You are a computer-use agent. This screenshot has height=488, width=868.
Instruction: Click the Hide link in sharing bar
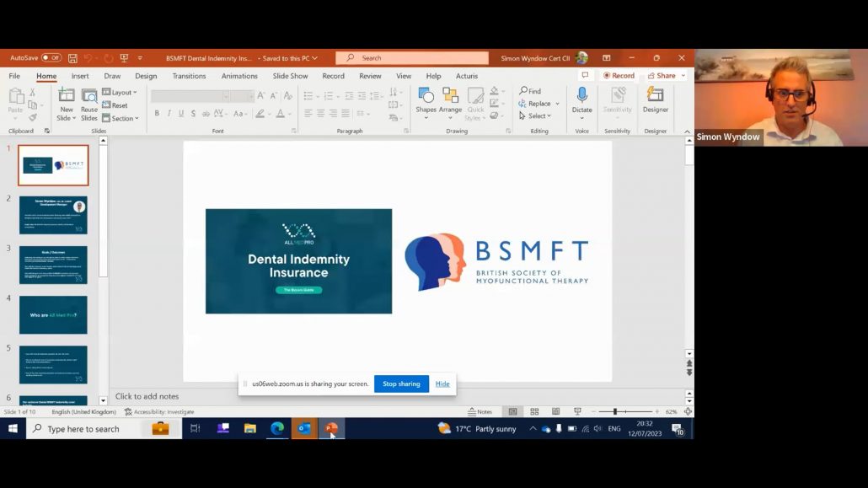pyautogui.click(x=442, y=383)
